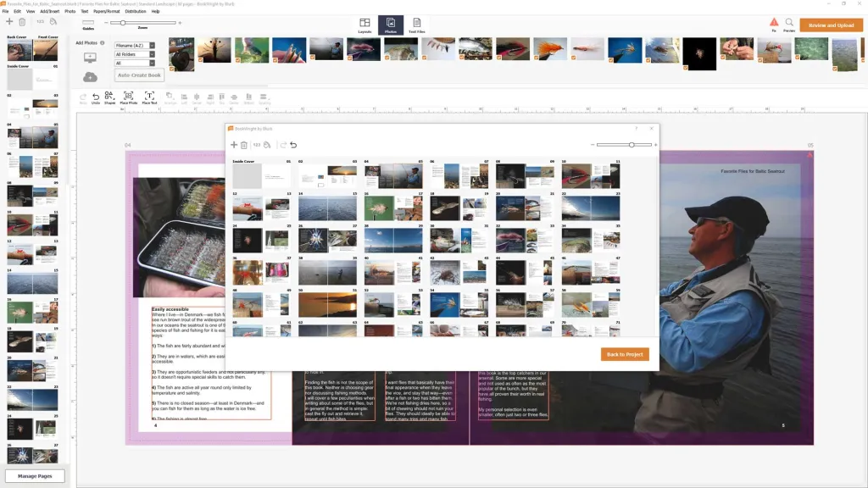Click the Undo arrow in the editing toolbar

point(96,98)
